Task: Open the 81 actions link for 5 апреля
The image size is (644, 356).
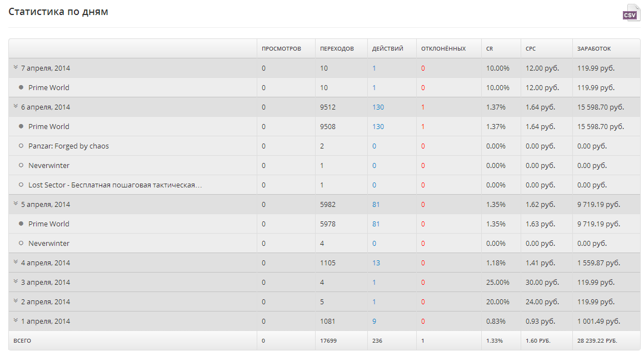Action: click(376, 205)
